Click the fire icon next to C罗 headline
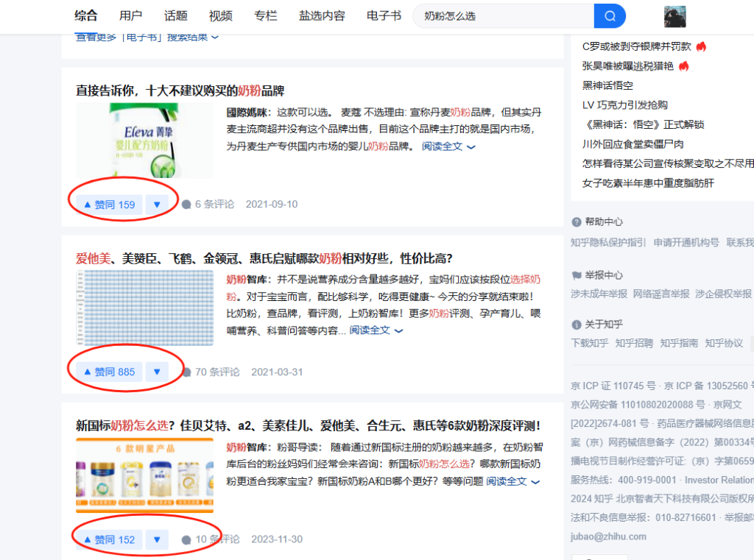This screenshot has height=560, width=754. point(700,46)
